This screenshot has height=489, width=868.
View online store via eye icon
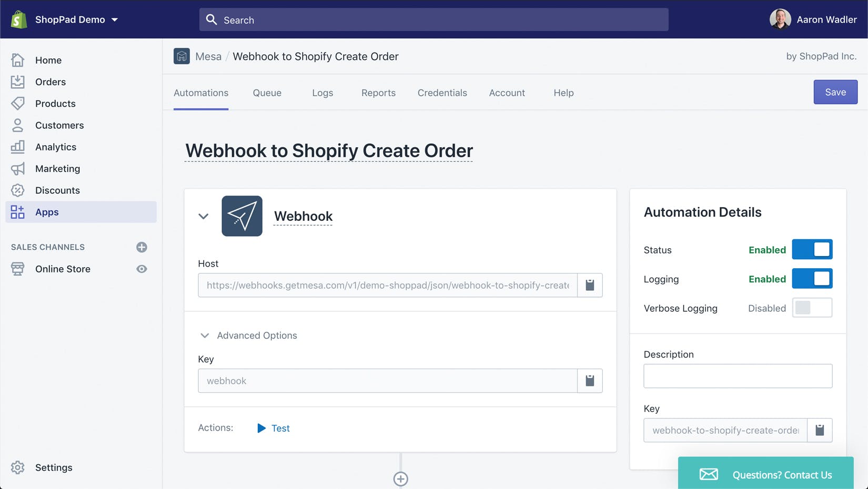click(x=142, y=269)
